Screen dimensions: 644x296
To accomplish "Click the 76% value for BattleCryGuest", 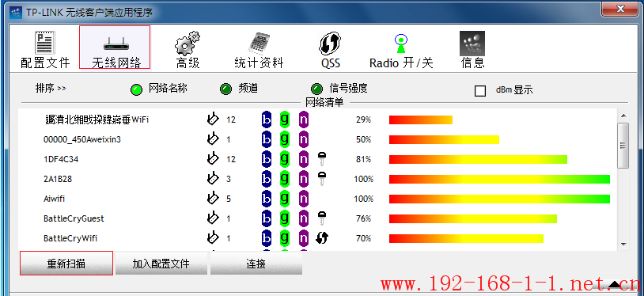I will coord(363,218).
